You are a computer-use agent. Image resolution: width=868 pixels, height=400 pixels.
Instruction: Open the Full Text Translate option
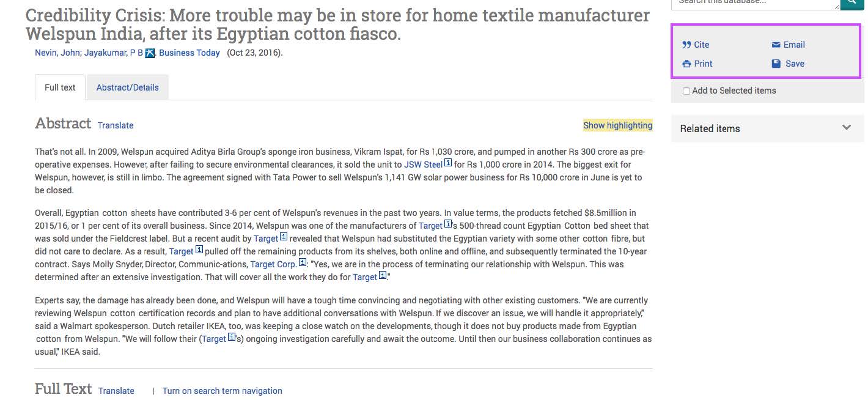pyautogui.click(x=116, y=391)
